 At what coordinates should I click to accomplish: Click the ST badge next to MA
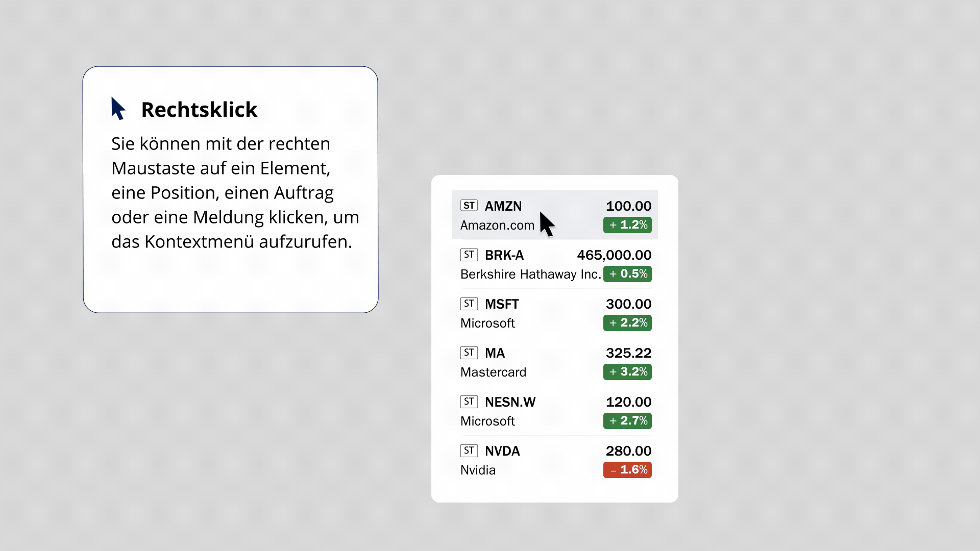tap(469, 353)
